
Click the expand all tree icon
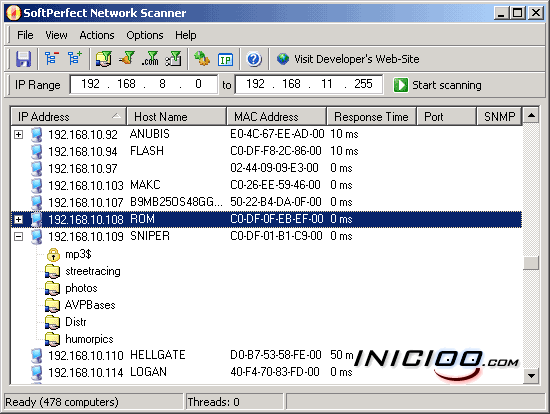coord(74,59)
